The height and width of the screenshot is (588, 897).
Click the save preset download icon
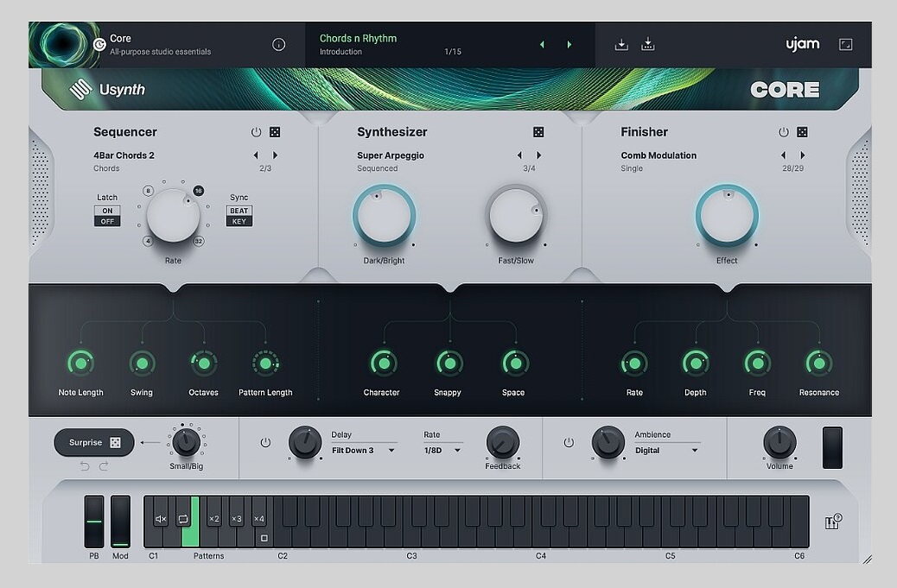pyautogui.click(x=621, y=45)
